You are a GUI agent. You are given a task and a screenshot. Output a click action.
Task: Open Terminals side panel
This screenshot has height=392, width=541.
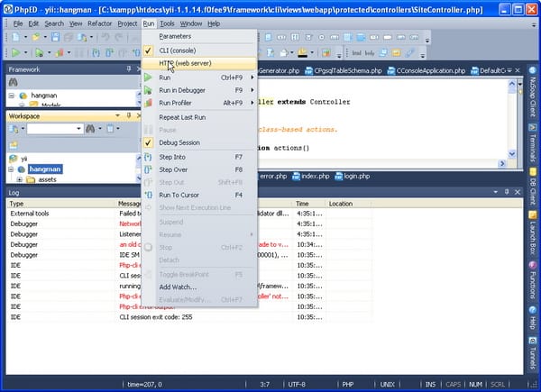[532, 142]
